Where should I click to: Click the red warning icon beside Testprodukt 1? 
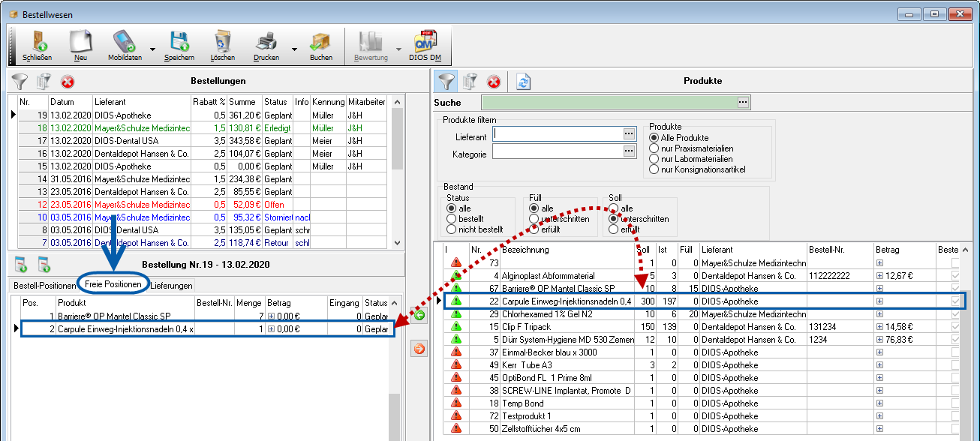[x=455, y=416]
